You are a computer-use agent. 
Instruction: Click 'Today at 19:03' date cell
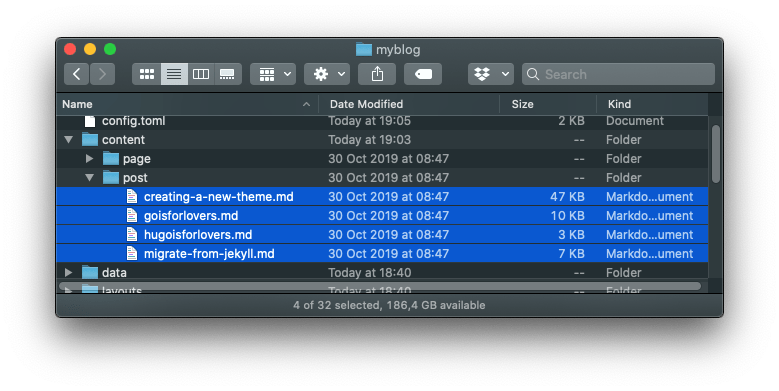tap(369, 140)
